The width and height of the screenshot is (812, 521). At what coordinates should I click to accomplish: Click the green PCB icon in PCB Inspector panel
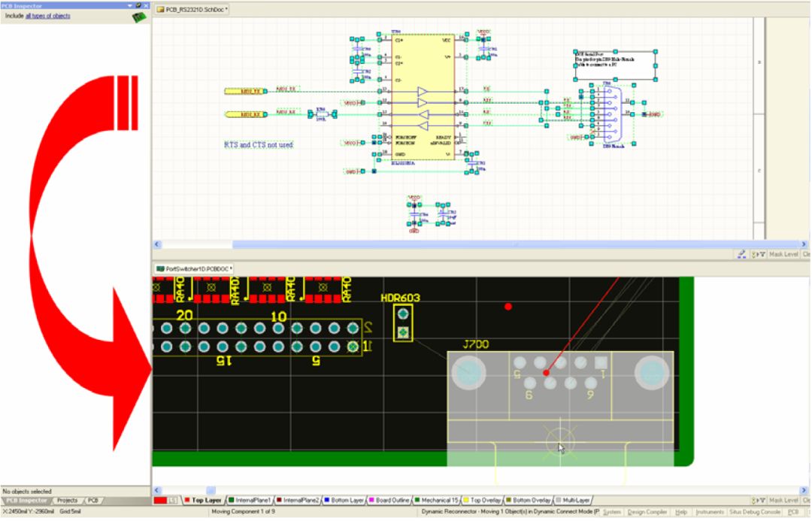tap(138, 17)
